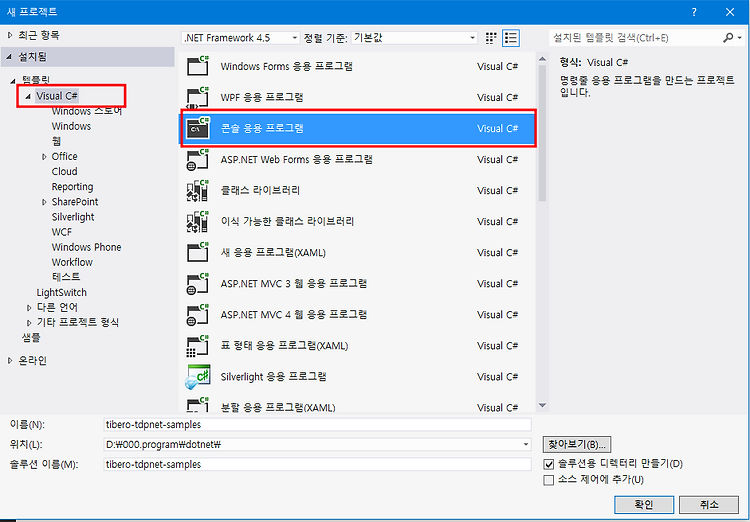Select the 샘플 node

point(31,337)
